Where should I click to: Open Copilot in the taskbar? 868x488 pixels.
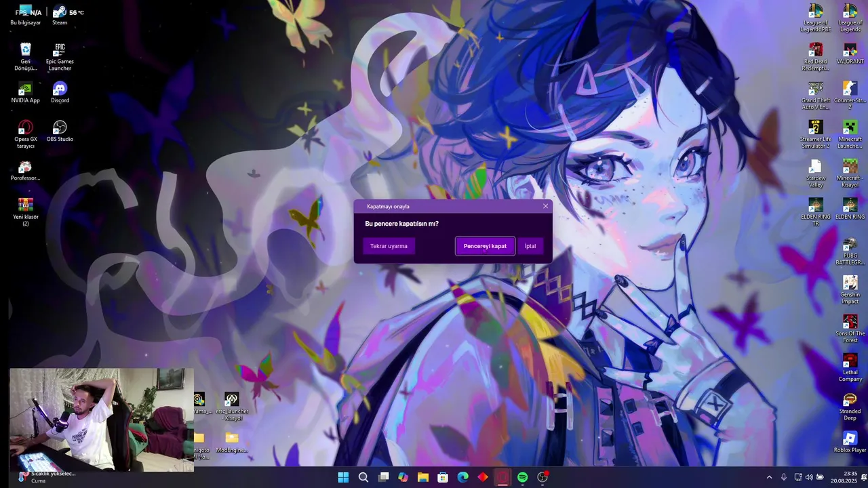pyautogui.click(x=403, y=477)
